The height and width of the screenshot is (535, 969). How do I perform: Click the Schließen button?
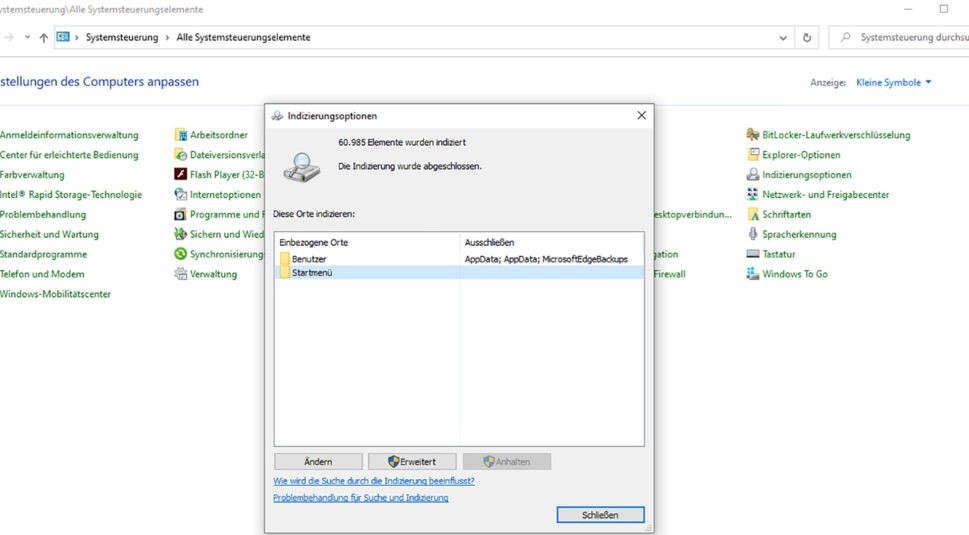tap(600, 515)
